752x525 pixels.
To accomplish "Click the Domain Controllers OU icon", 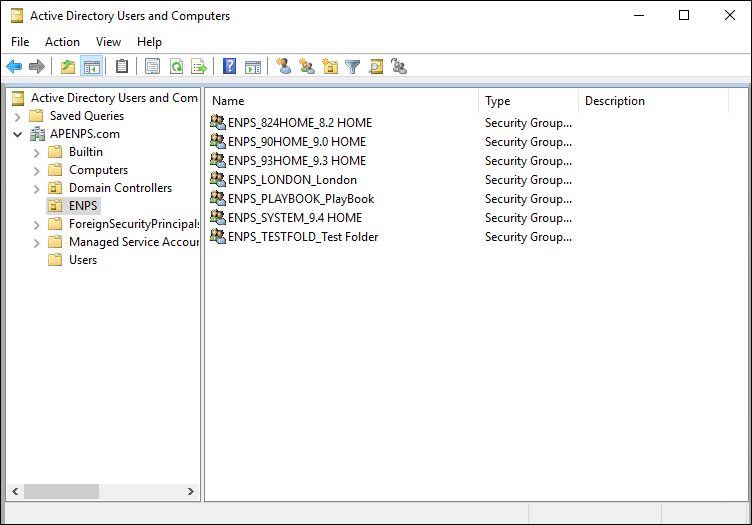I will pyautogui.click(x=55, y=187).
